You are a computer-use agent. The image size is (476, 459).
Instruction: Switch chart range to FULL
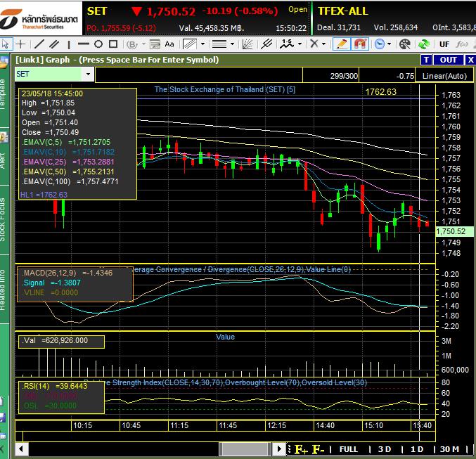[348, 449]
